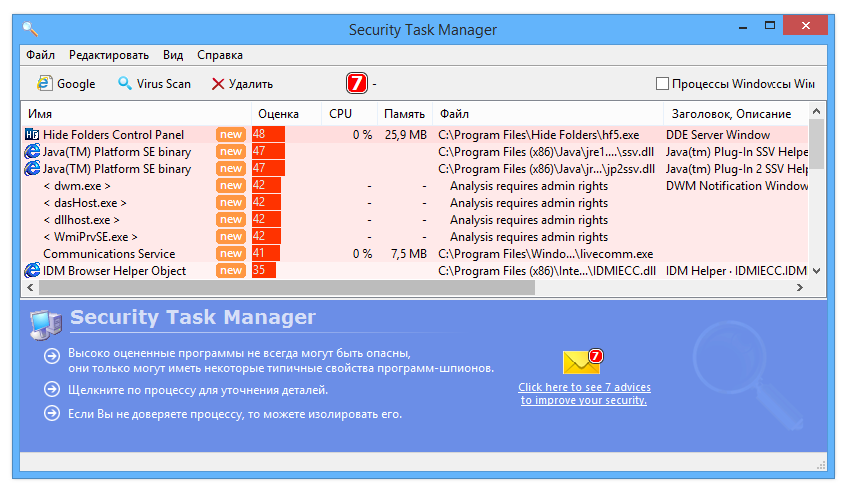Viewport: 848px width, 490px height.
Task: Click 'Analysis requires admin rights' for dasHost.exe
Action: click(x=529, y=203)
